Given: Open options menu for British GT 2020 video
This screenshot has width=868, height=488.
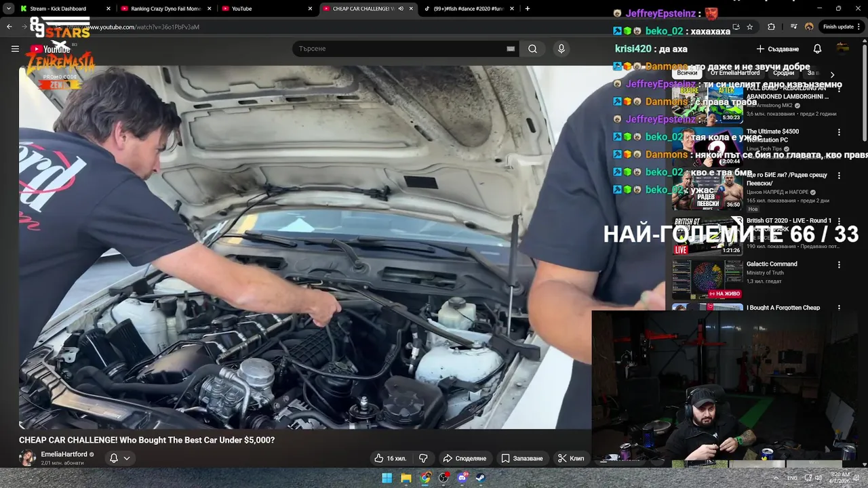Looking at the screenshot, I should (839, 221).
